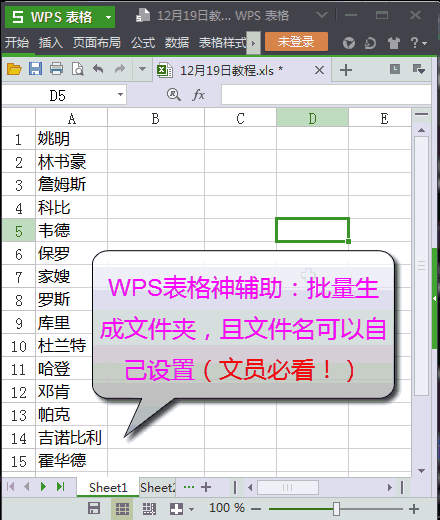Select row 5 header
The width and height of the screenshot is (440, 520).
click(19, 231)
